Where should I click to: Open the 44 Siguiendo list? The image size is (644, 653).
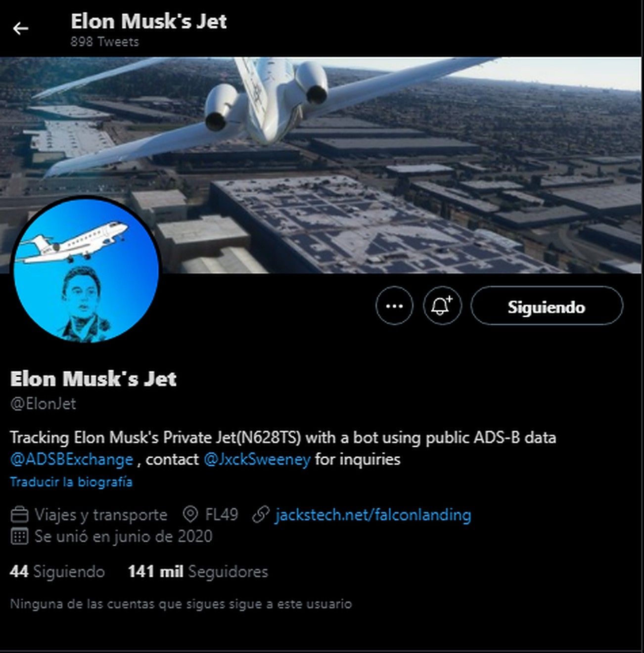tap(57, 571)
